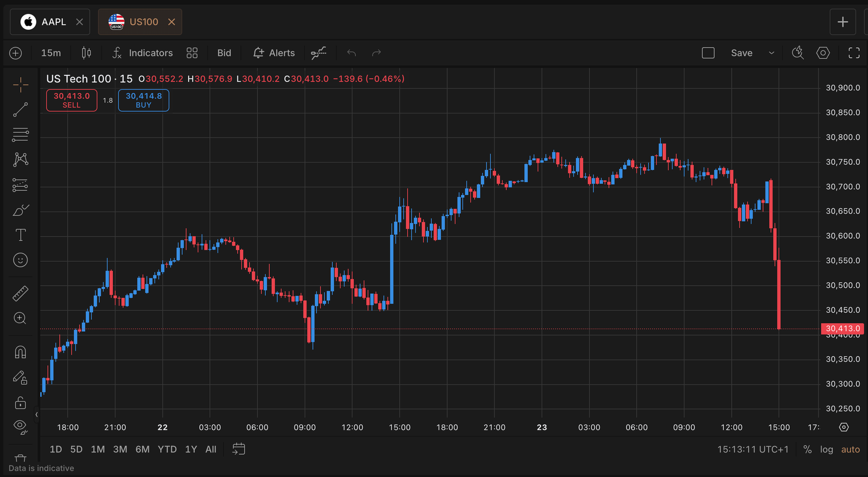Switch the Bid price source
The height and width of the screenshot is (477, 868).
click(224, 53)
